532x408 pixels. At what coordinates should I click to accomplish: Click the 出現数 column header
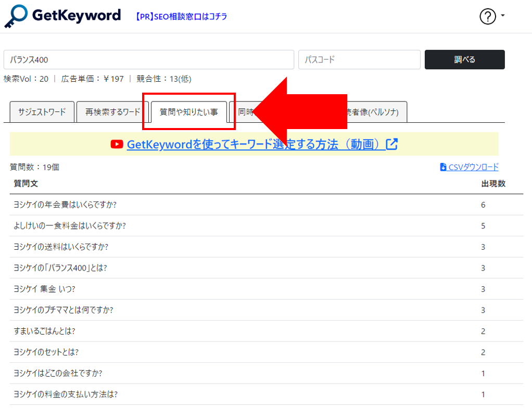pos(493,184)
